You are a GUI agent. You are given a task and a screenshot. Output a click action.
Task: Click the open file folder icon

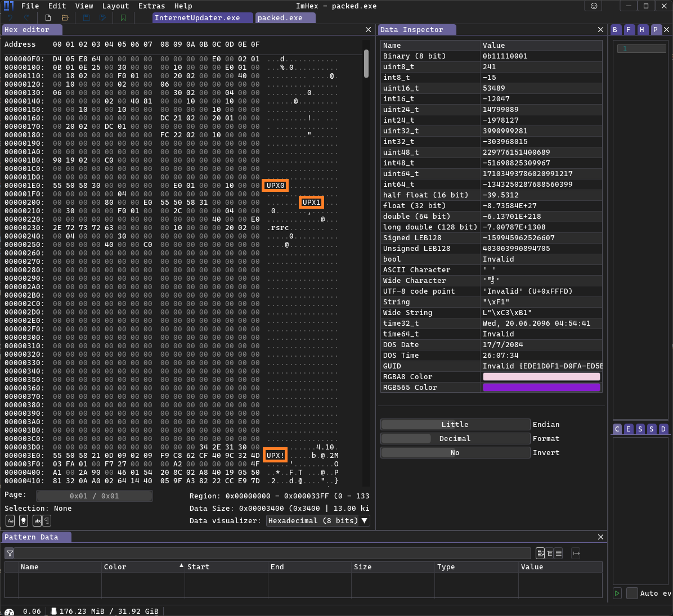pyautogui.click(x=65, y=18)
